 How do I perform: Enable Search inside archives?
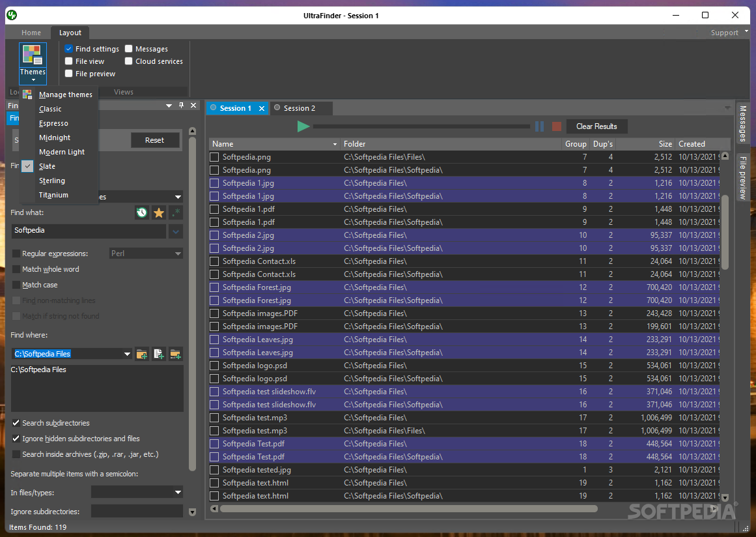pyautogui.click(x=16, y=454)
